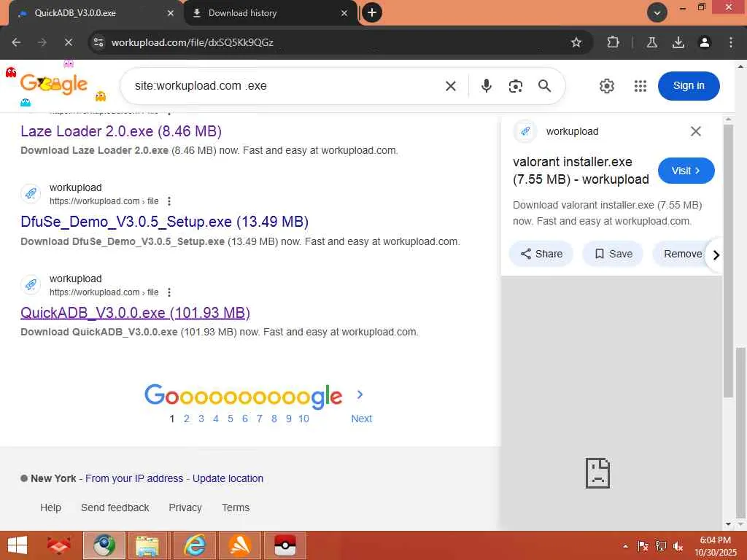The height and width of the screenshot is (560, 747).
Task: Open more options for QuickADB result
Action: [169, 292]
